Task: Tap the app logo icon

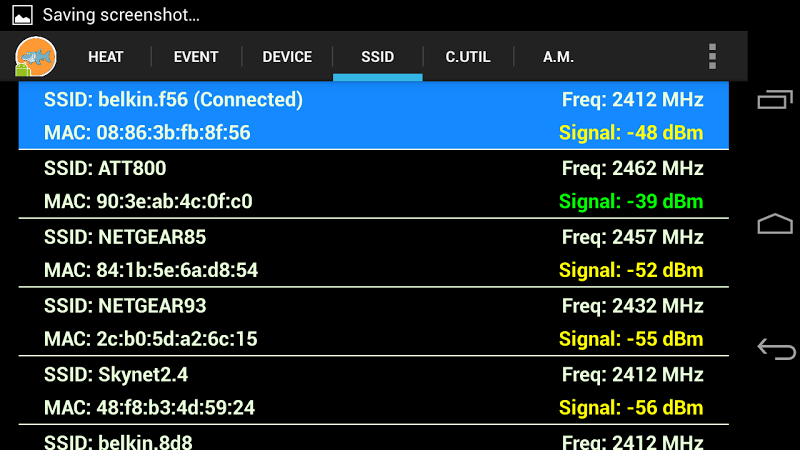Action: tap(37, 57)
